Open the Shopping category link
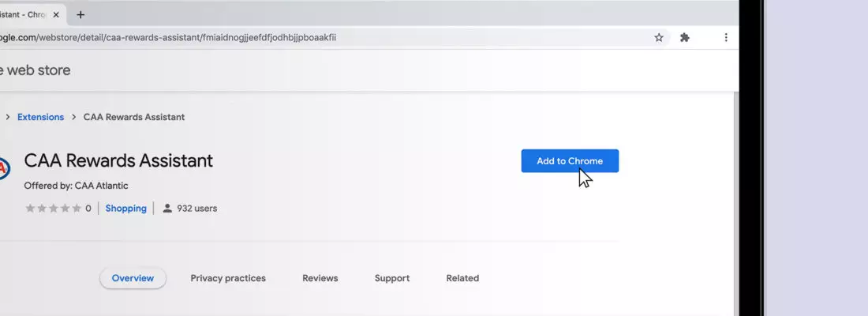Screen dimensions: 868x316 click(x=125, y=209)
